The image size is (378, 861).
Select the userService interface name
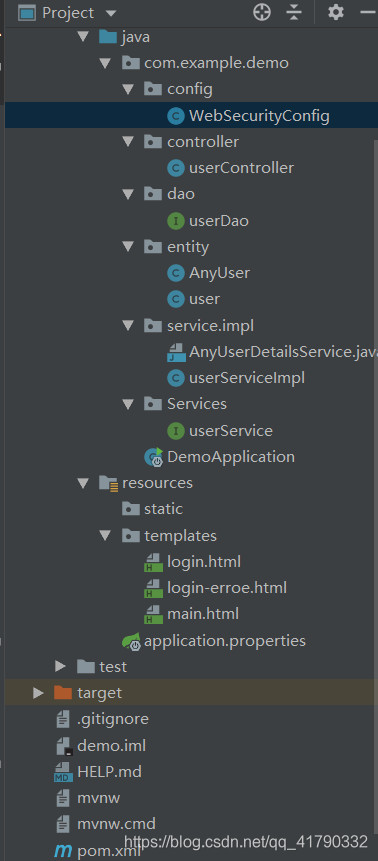click(231, 431)
